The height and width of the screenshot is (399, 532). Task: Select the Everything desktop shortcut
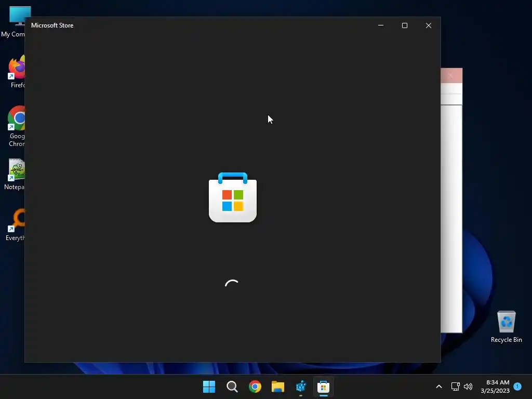(15, 225)
